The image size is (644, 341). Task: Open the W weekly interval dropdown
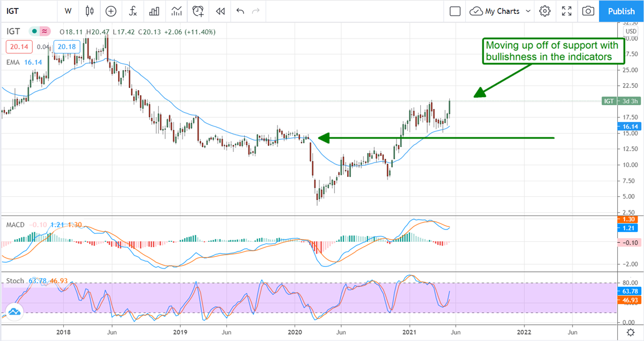pos(68,11)
